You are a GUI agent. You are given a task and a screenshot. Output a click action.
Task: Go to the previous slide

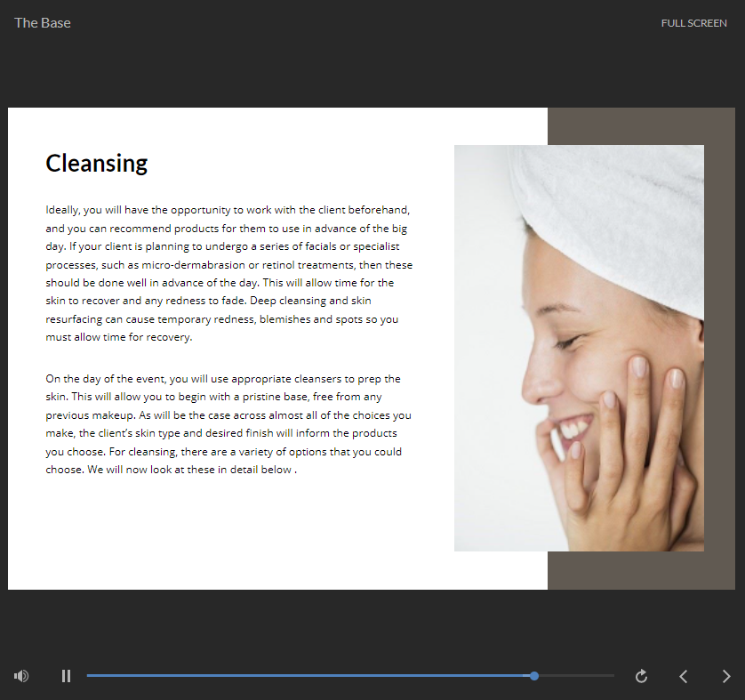[683, 676]
